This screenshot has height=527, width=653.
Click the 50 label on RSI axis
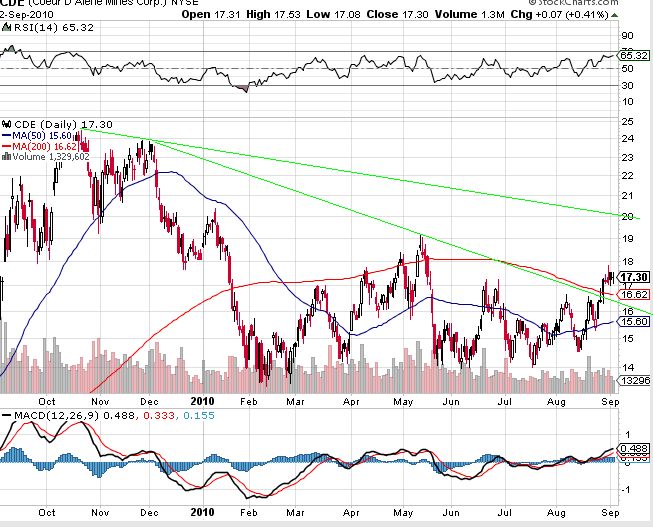pyautogui.click(x=627, y=69)
